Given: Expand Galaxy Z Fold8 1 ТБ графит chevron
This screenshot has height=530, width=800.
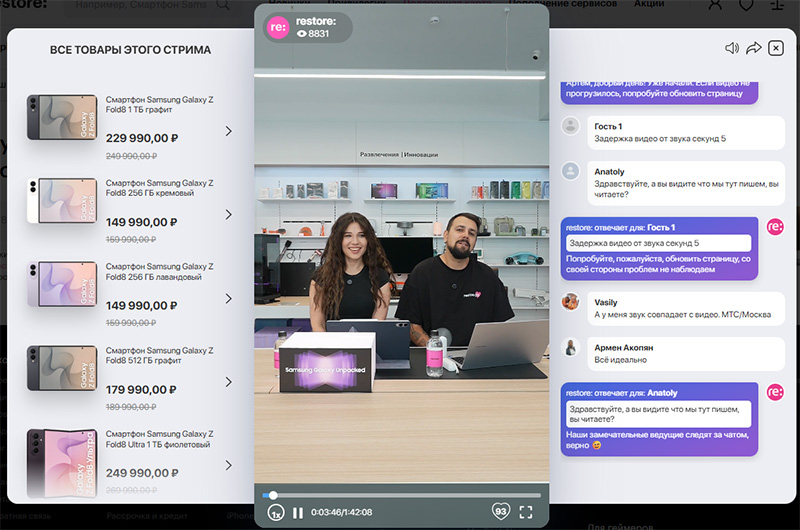Looking at the screenshot, I should click(x=229, y=131).
